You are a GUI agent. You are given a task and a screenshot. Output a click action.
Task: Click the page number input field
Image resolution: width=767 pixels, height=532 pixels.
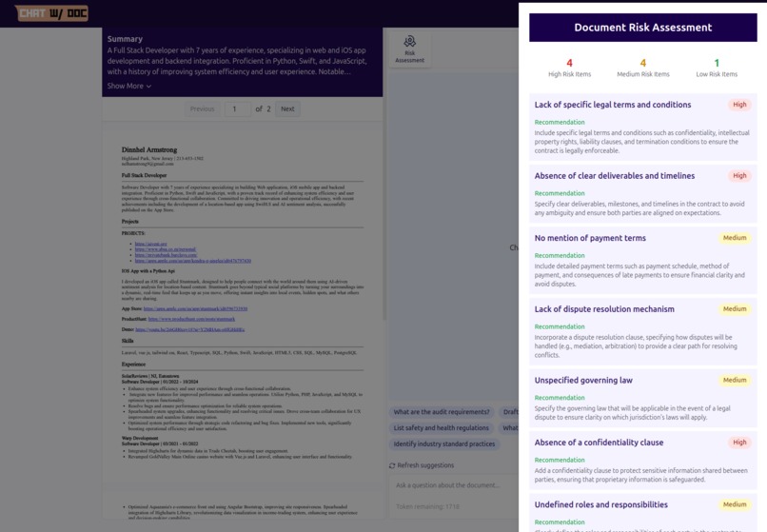click(x=237, y=109)
